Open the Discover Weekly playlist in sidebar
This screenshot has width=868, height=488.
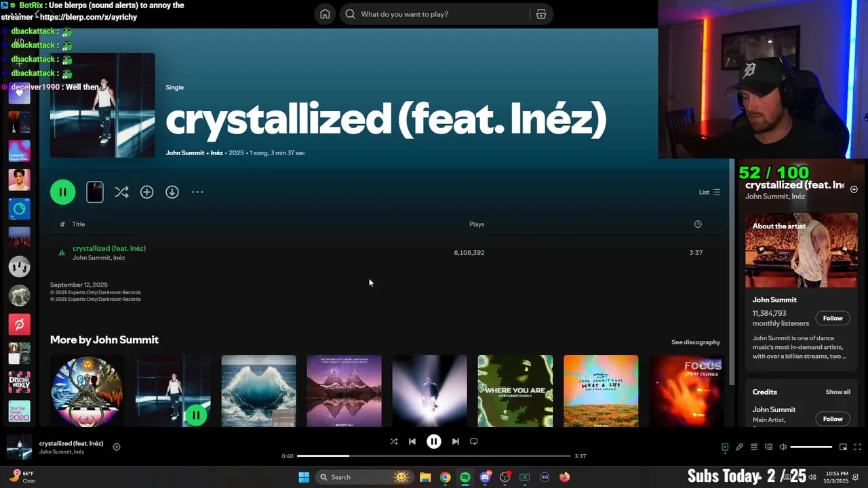[x=19, y=382]
